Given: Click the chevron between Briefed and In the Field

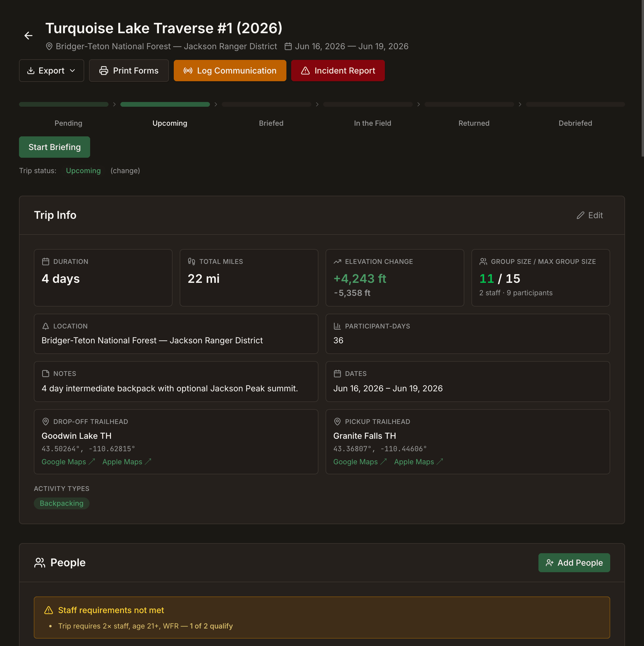Looking at the screenshot, I should 317,104.
